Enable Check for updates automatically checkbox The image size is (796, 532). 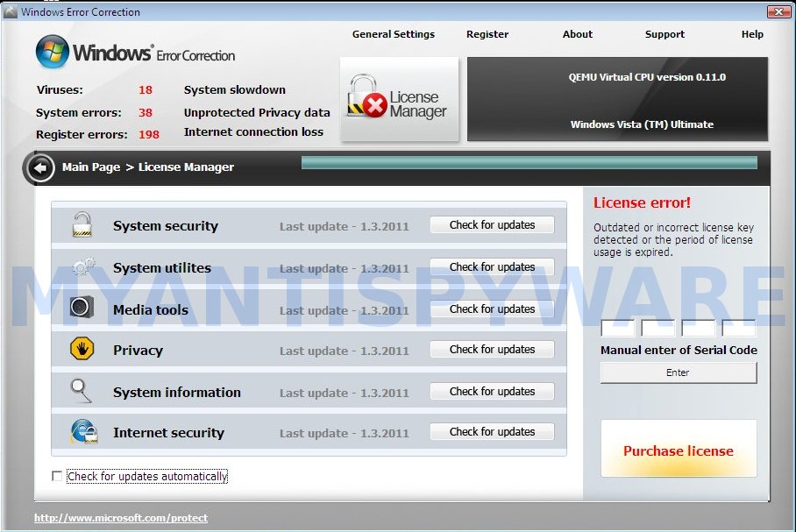point(57,476)
